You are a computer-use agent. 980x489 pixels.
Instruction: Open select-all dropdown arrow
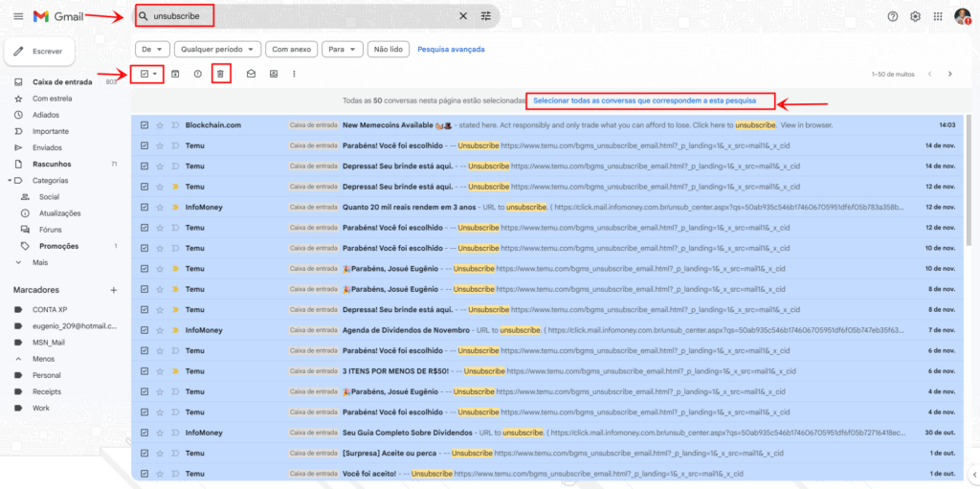point(155,74)
